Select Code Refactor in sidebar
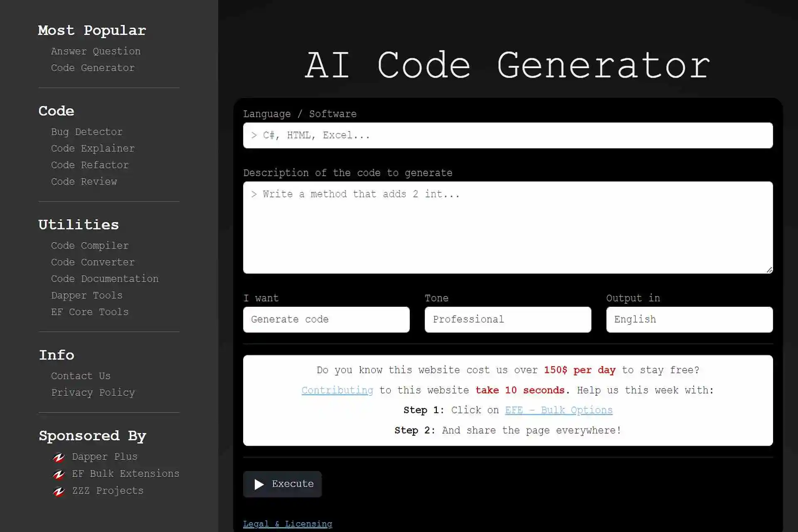Viewport: 798px width, 532px height. (x=90, y=165)
